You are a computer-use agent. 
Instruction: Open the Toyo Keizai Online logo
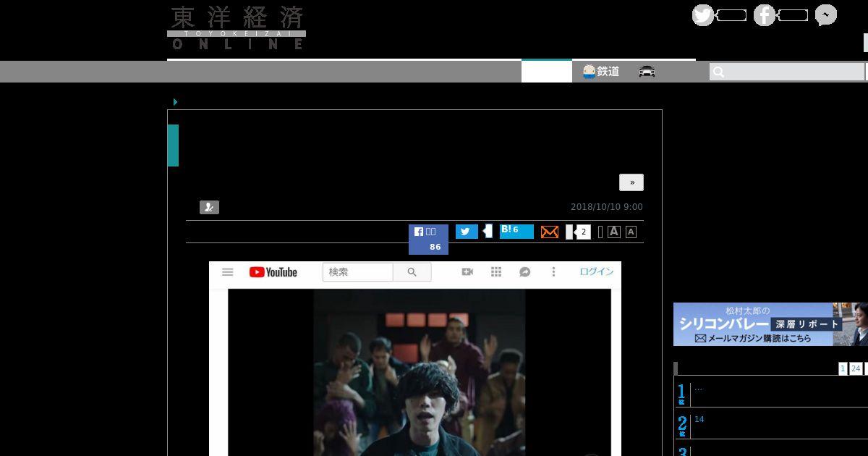237,28
